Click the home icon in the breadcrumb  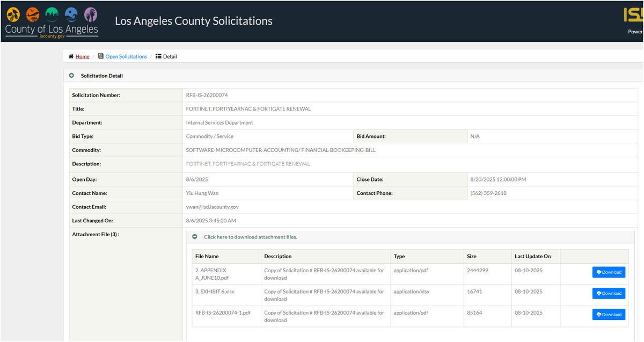(71, 56)
